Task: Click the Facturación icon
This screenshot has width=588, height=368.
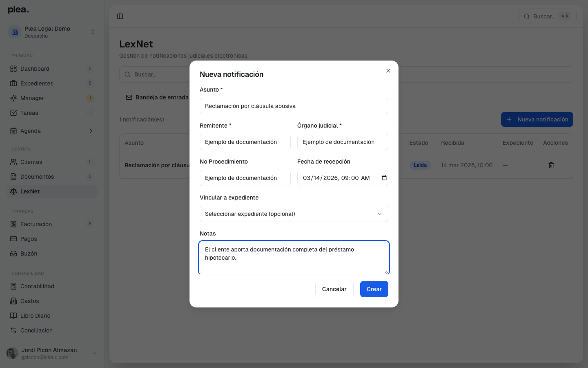Action: (x=13, y=224)
